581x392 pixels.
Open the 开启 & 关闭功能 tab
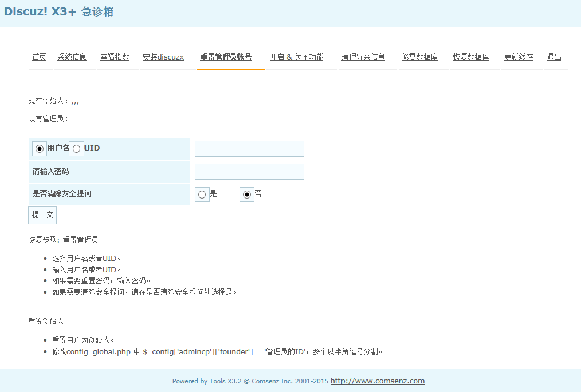(296, 57)
